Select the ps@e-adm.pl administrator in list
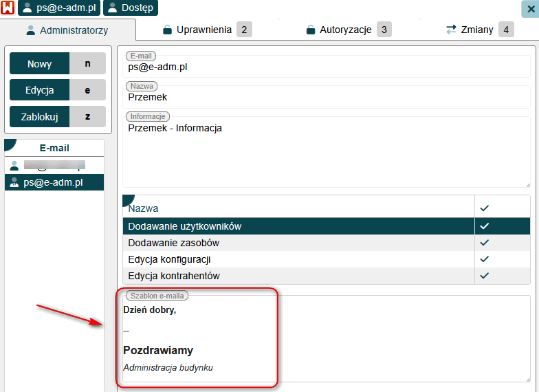This screenshot has height=392, width=539. point(54,182)
